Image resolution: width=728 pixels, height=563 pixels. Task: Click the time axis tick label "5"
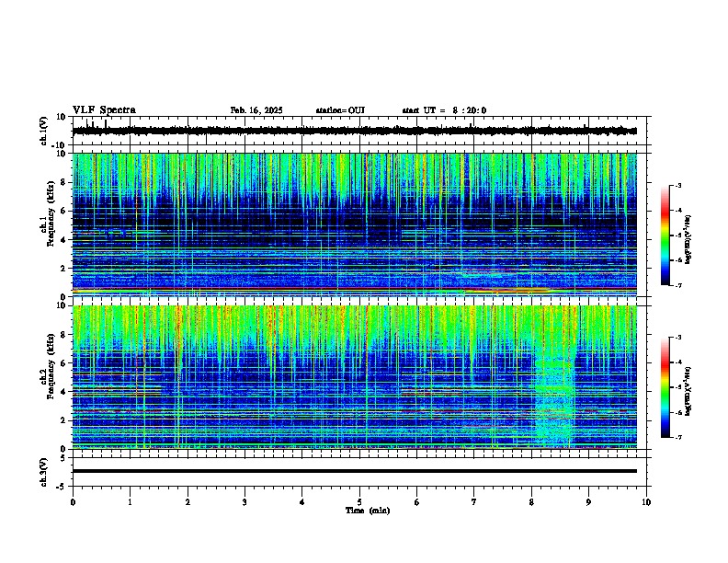(x=359, y=502)
